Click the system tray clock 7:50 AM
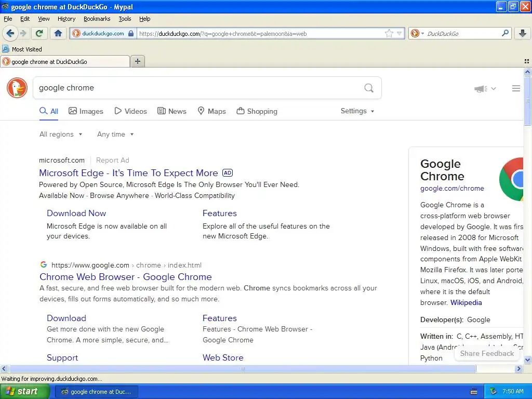The height and width of the screenshot is (399, 532). click(x=513, y=392)
